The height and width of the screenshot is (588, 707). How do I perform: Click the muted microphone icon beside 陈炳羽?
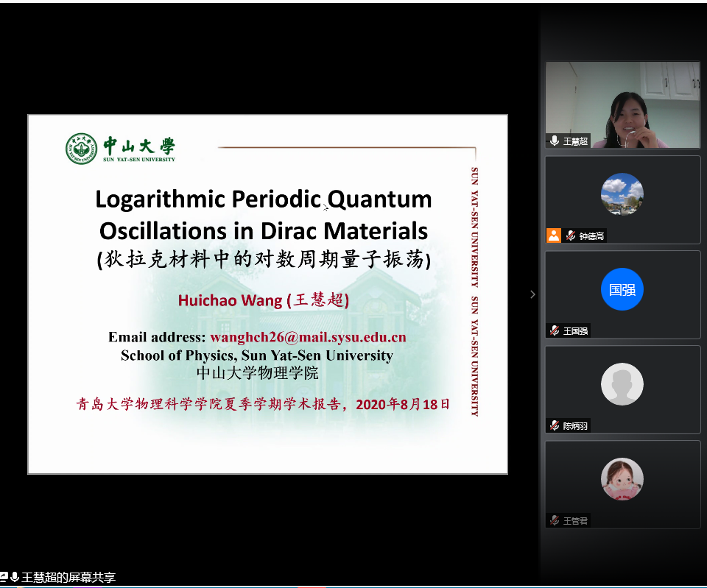[x=555, y=425]
